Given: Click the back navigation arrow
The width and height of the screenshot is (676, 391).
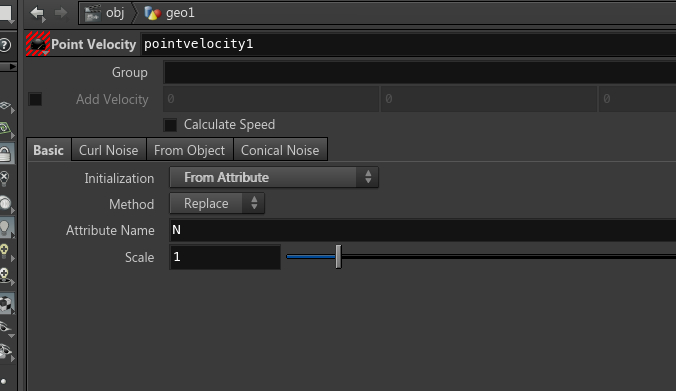Looking at the screenshot, I should pos(38,13).
